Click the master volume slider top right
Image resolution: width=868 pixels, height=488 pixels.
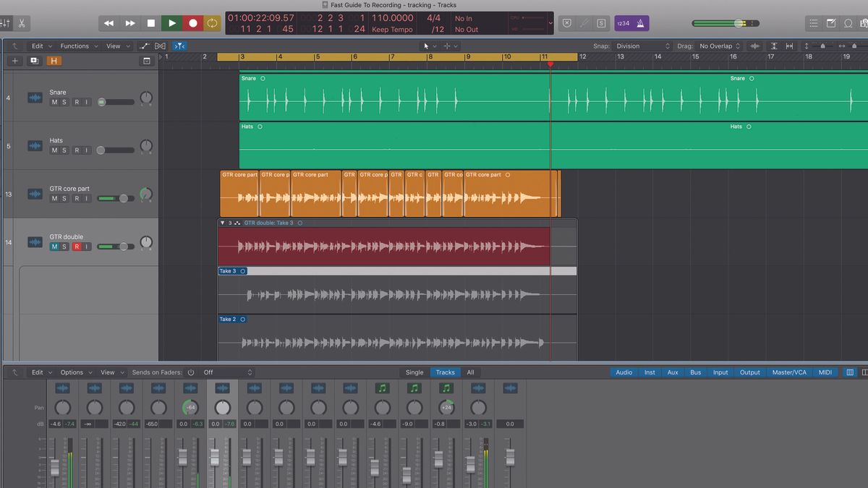pyautogui.click(x=739, y=22)
